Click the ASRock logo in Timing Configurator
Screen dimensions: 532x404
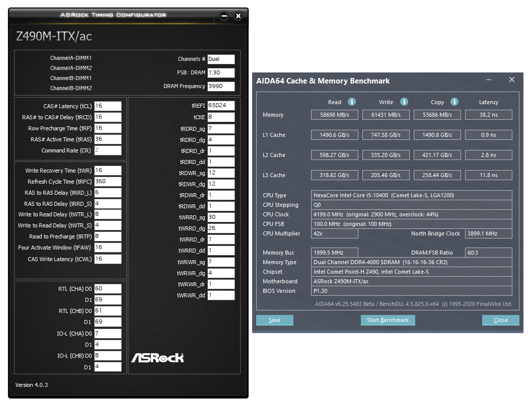coord(158,358)
